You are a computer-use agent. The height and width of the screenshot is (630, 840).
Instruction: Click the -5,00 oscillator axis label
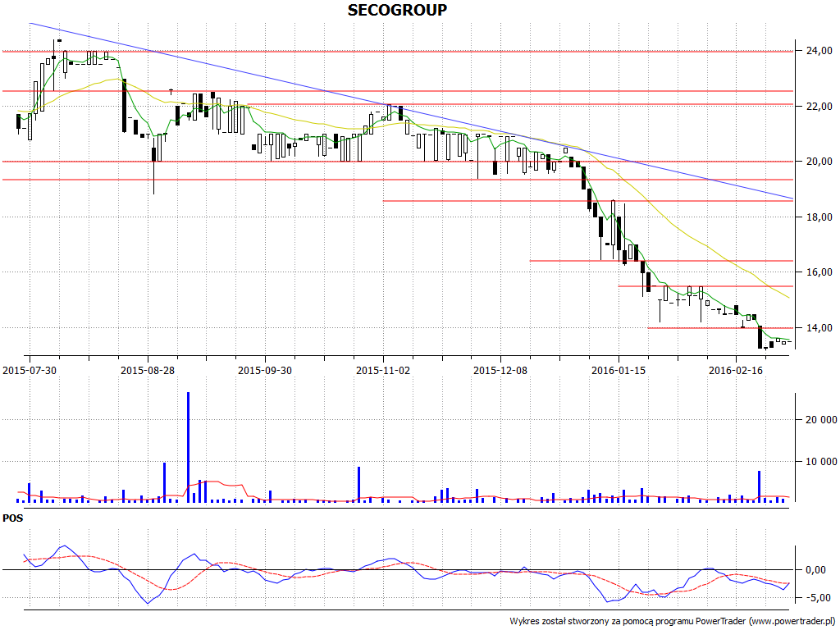pos(818,598)
